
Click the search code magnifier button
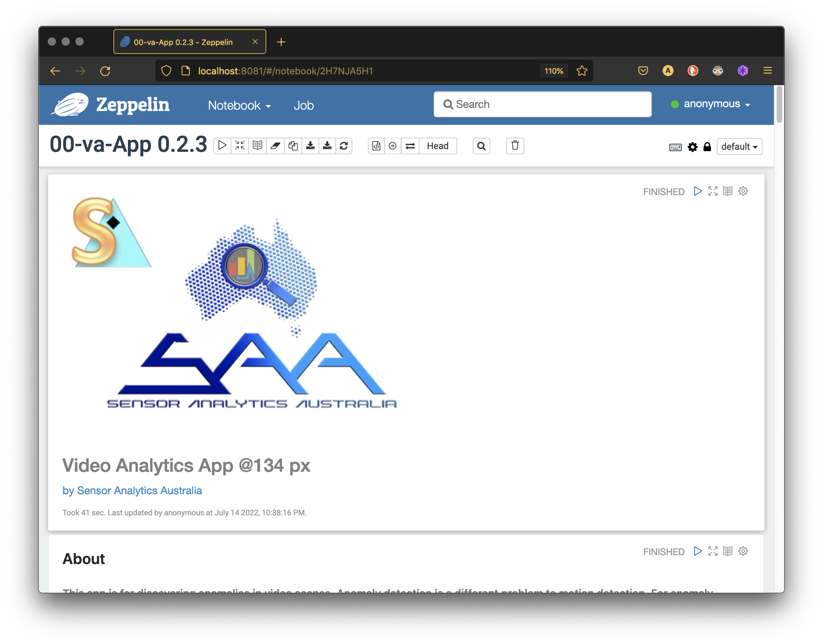pos(481,146)
